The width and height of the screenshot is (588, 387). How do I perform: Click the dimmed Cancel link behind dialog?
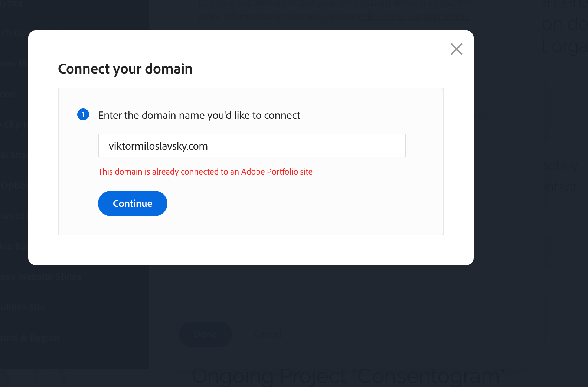pos(268,334)
